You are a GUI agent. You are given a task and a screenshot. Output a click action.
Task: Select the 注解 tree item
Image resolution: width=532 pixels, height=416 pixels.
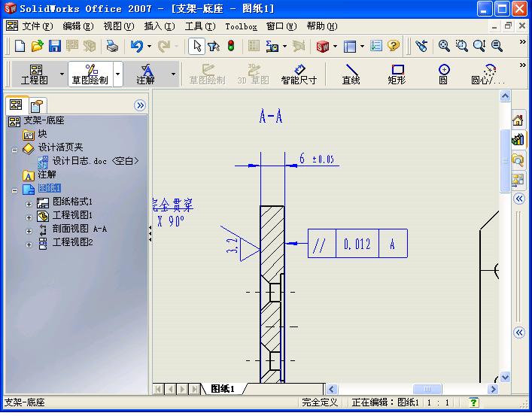(x=47, y=175)
